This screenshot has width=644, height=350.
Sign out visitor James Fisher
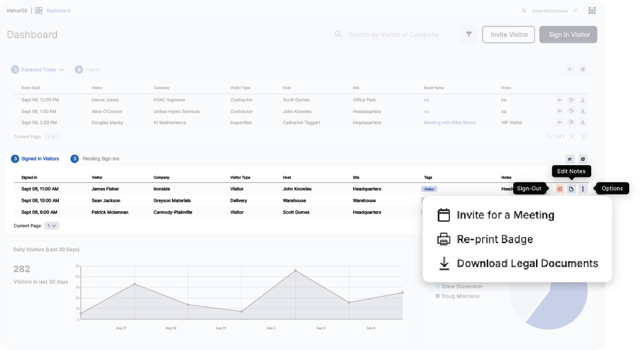(x=559, y=189)
